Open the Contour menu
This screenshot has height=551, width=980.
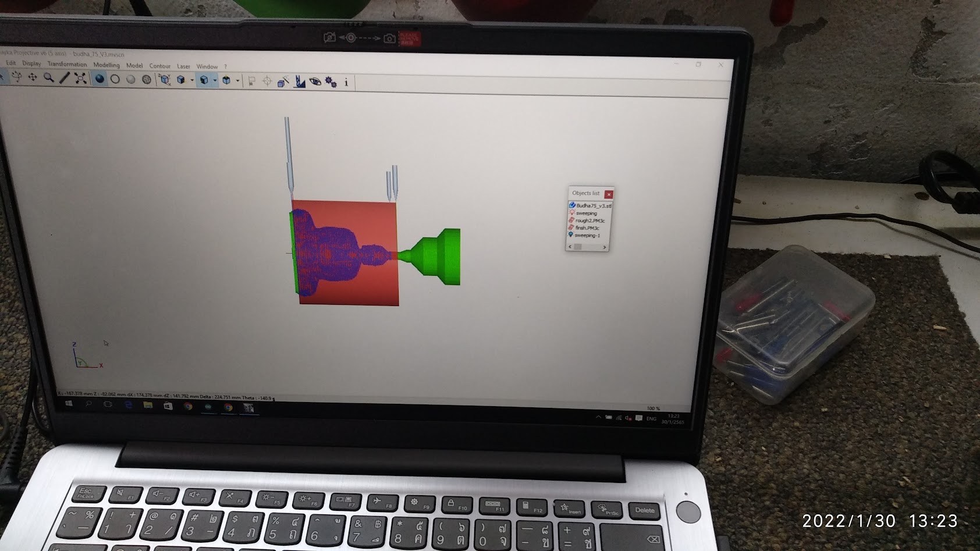159,66
